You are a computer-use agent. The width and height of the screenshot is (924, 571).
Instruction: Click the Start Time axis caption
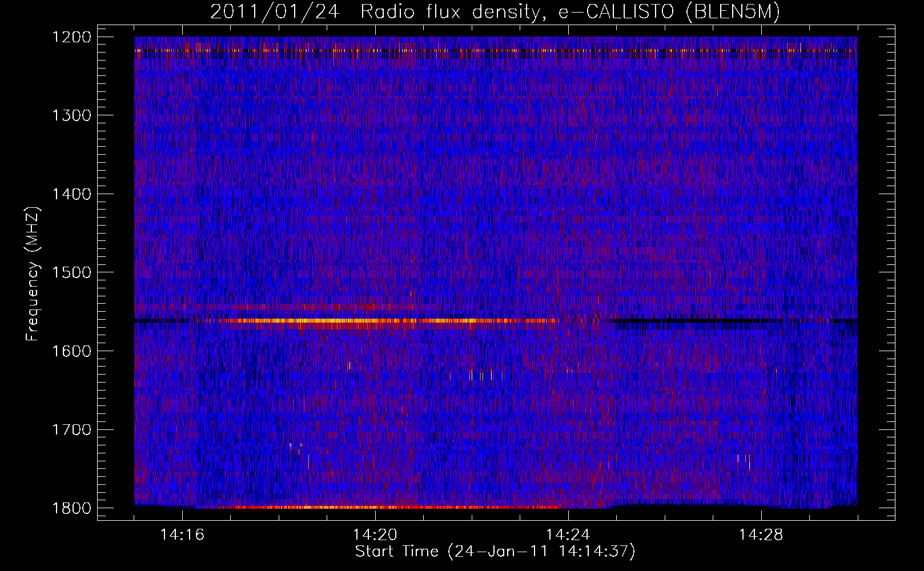pyautogui.click(x=495, y=552)
